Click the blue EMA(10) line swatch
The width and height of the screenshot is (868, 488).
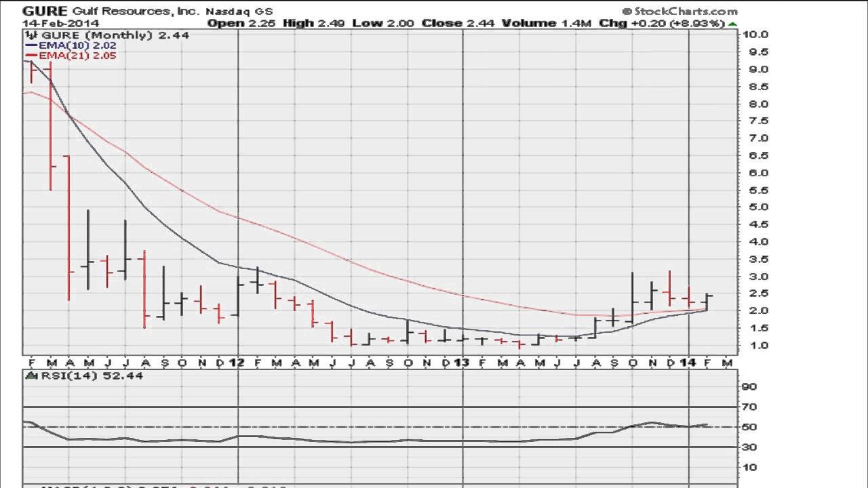tap(31, 45)
